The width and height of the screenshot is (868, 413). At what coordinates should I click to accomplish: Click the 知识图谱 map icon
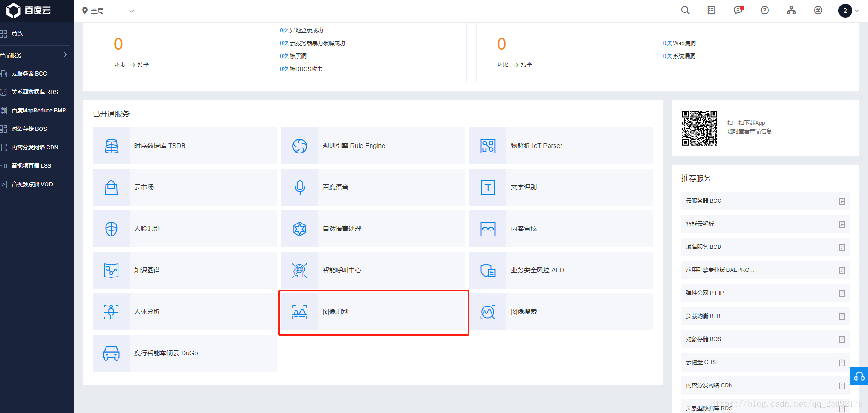111,270
